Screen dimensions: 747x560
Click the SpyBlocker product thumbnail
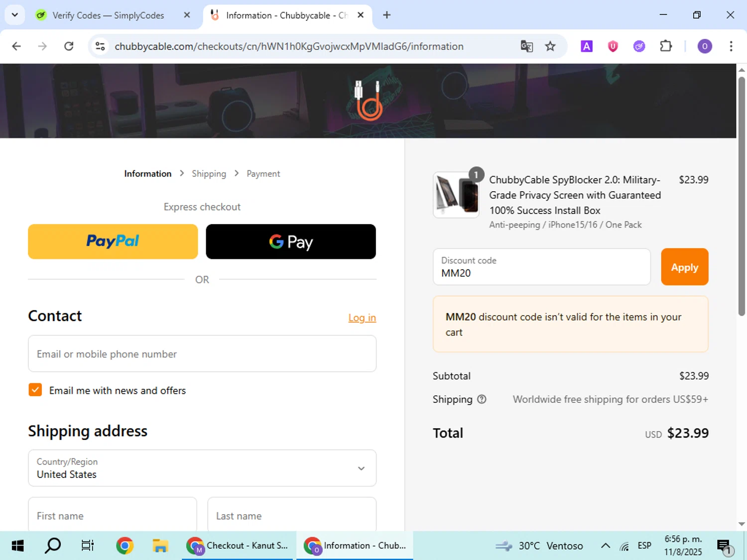[x=456, y=195]
